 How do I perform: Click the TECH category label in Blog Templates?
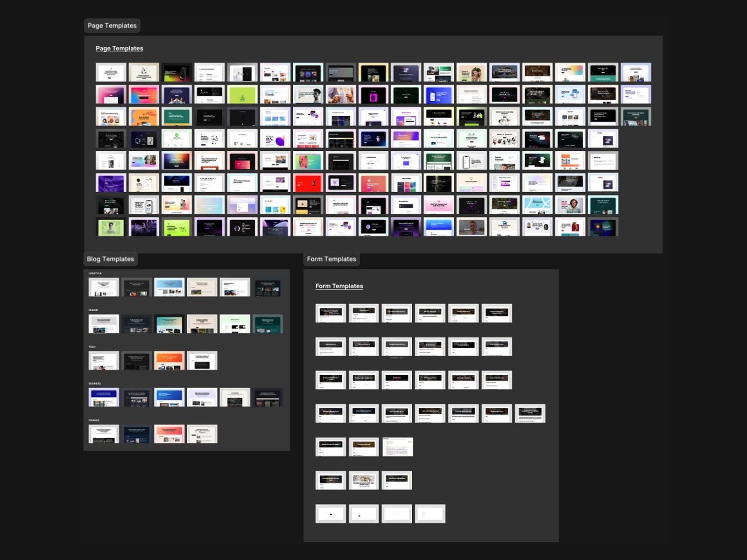[92, 347]
